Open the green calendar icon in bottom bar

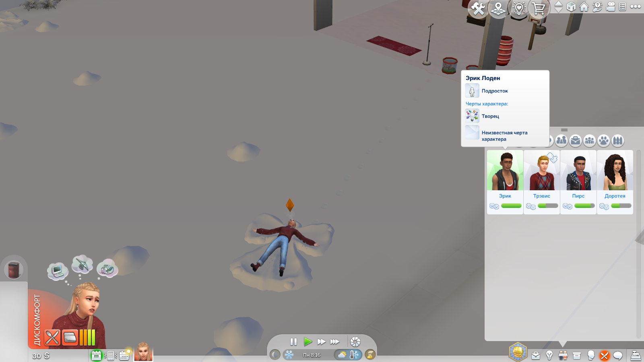tap(96, 355)
